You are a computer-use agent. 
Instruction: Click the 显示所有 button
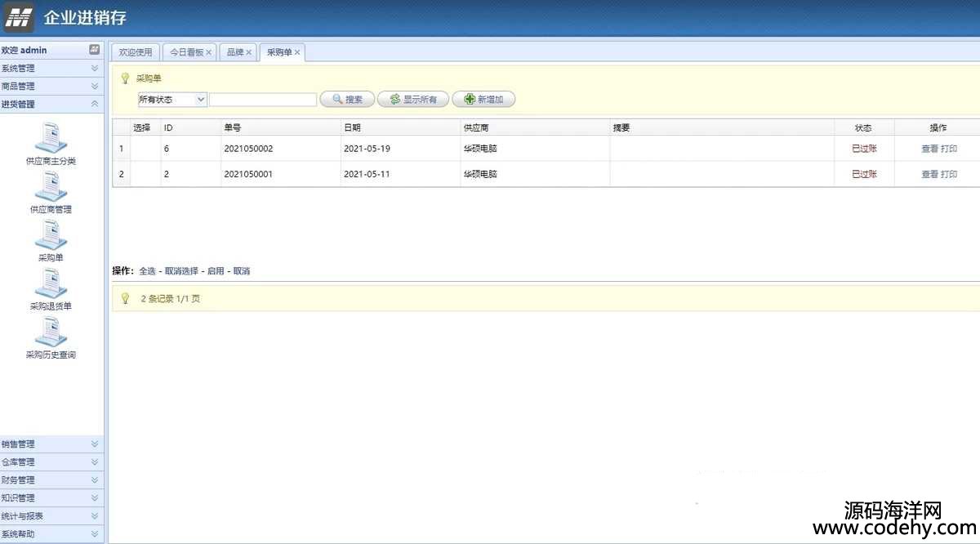coord(412,100)
